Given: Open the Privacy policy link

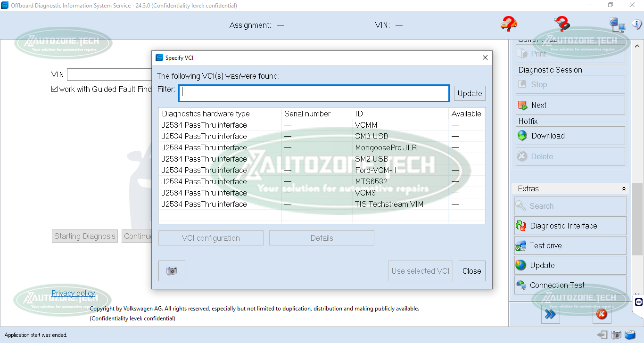Looking at the screenshot, I should tap(73, 293).
